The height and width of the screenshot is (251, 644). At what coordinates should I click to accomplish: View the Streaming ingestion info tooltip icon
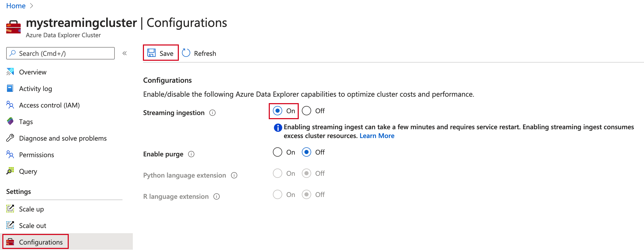212,113
